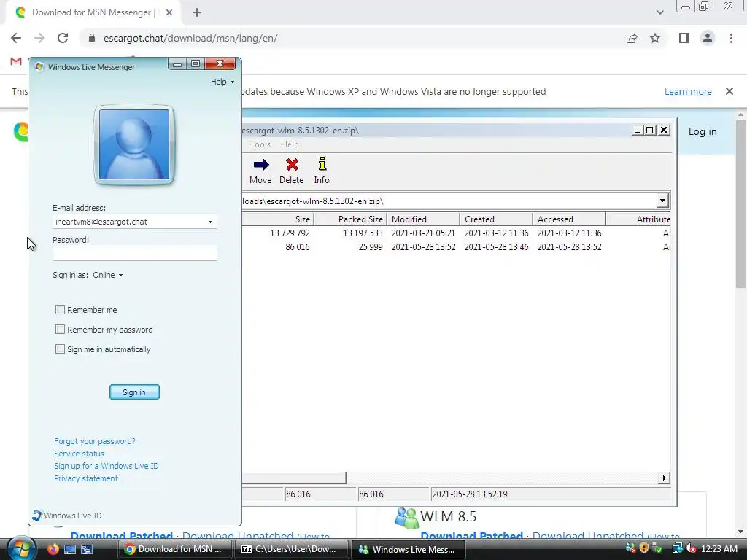
Task: Click the Sign in button
Action: [x=134, y=392]
